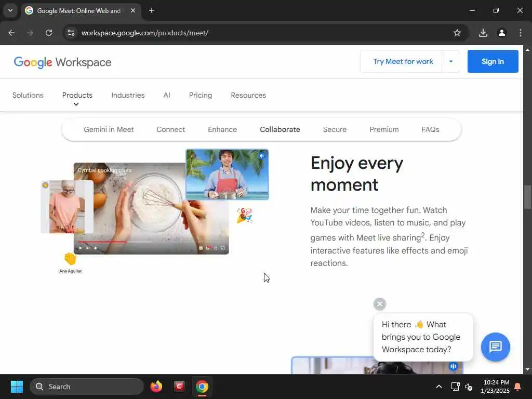Viewport: 532px width, 399px height.
Task: Reload the Google Meet page
Action: click(x=49, y=33)
